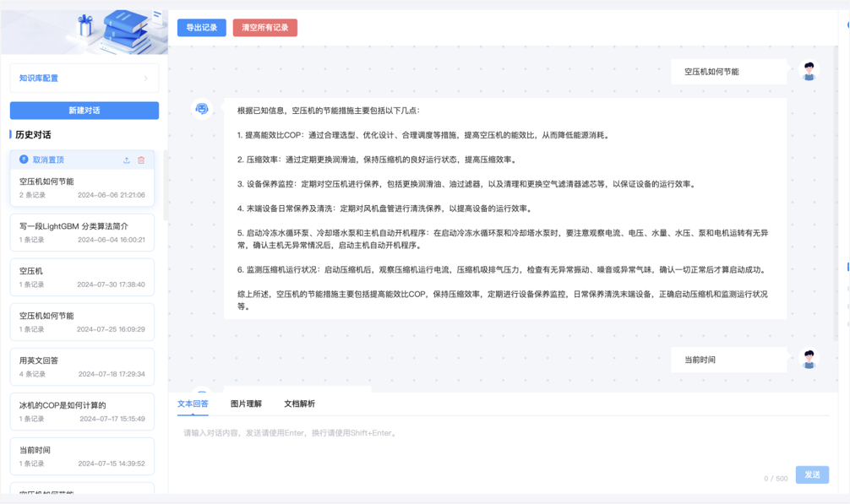Viewport: 850px width, 504px height.
Task: Click the robot assistant avatar icon
Action: pyautogui.click(x=202, y=109)
